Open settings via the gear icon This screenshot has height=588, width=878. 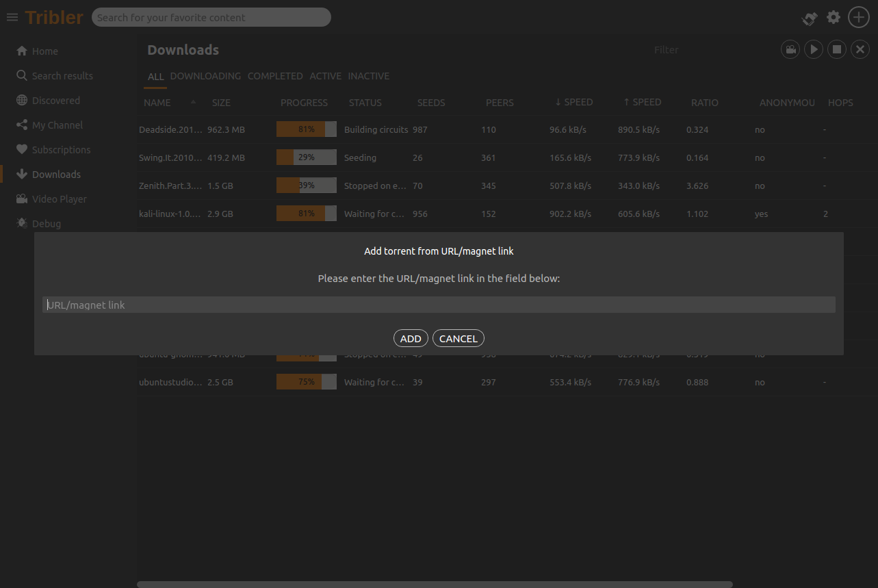click(834, 17)
